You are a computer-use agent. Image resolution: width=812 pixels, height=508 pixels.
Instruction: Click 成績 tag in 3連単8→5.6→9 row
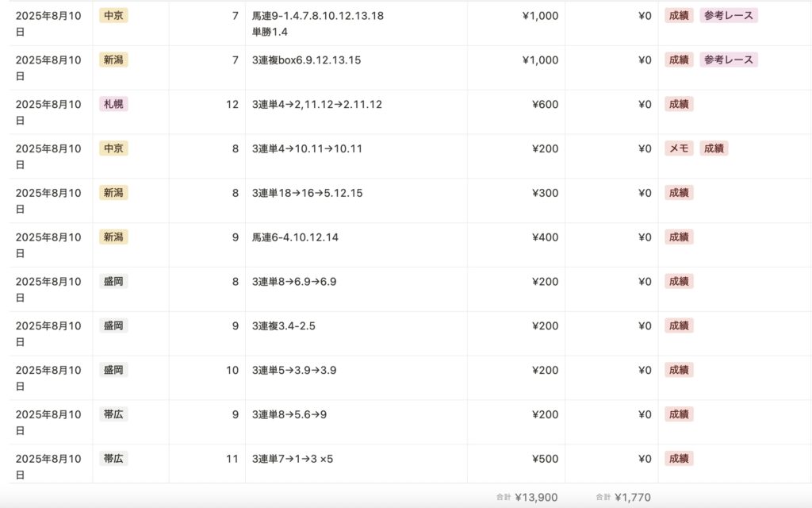[679, 414]
